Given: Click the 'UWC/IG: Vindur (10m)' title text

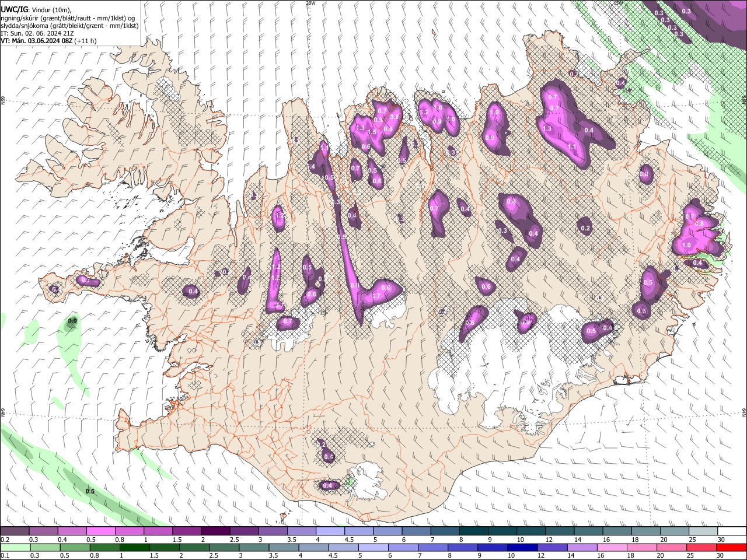Looking at the screenshot, I should click(x=36, y=10).
